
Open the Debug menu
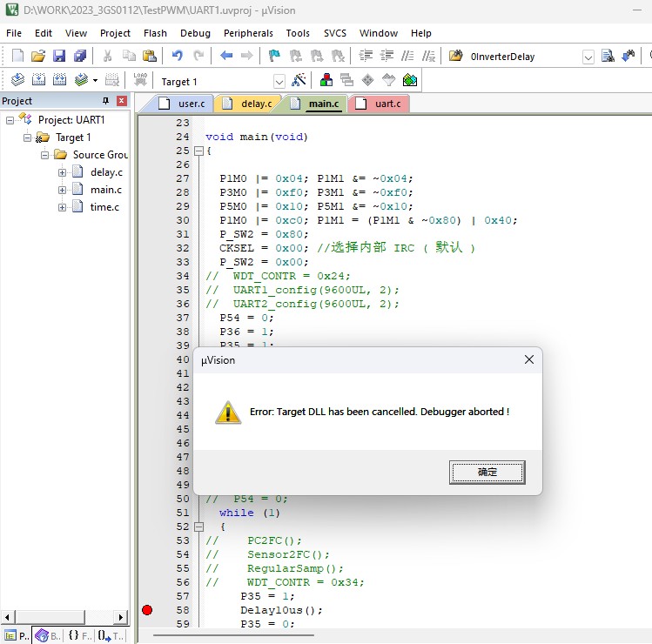(195, 33)
